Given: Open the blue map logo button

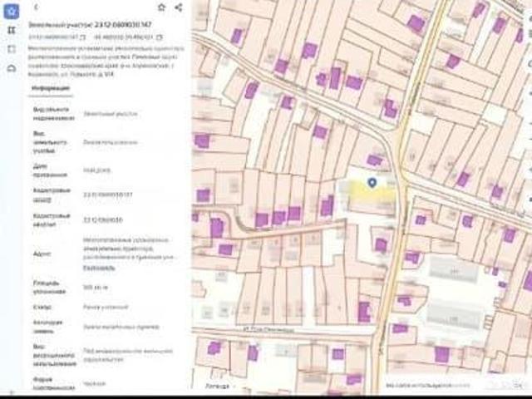Looking at the screenshot, I should tap(11, 11).
